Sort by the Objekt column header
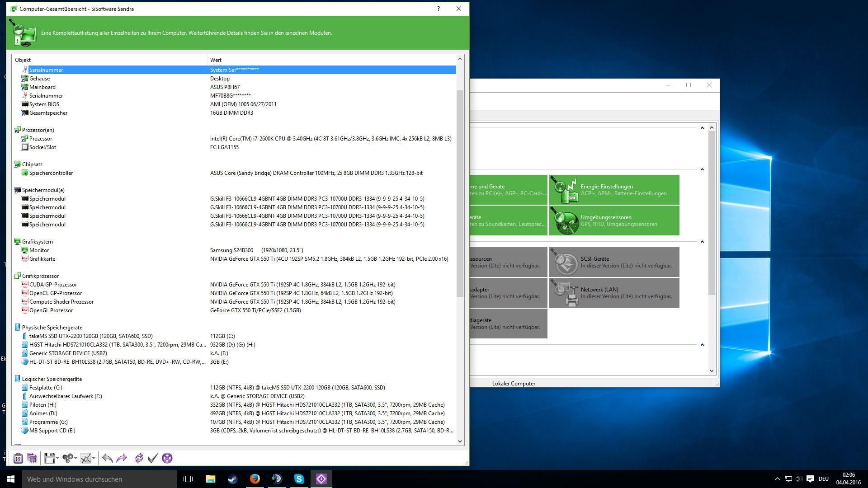The image size is (868, 488). coord(109,60)
